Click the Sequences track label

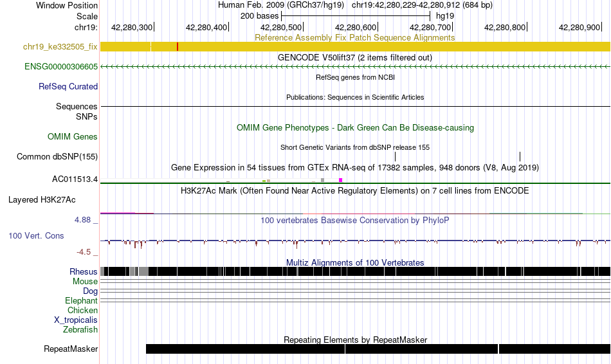(x=77, y=106)
